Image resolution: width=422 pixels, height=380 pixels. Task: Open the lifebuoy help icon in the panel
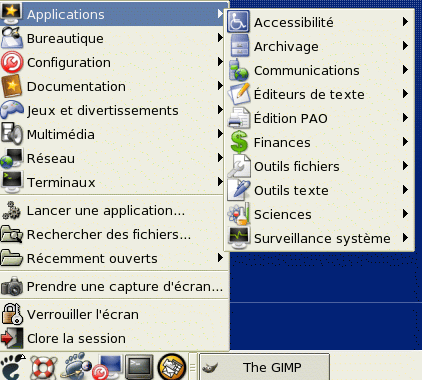click(x=43, y=368)
